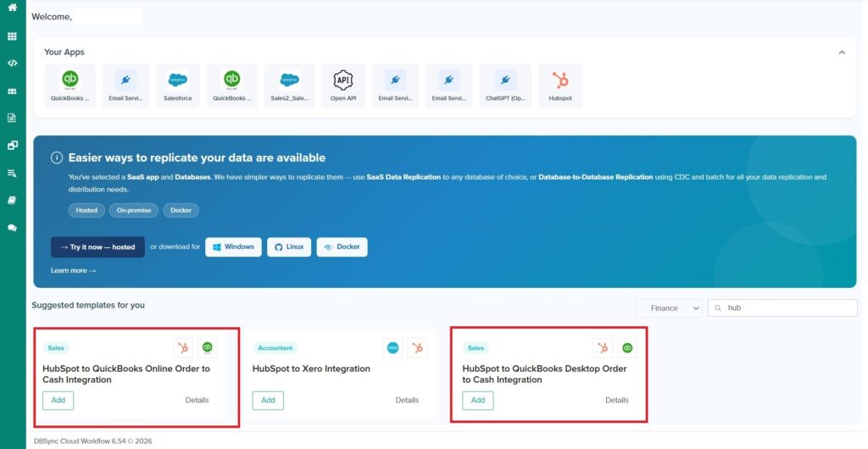The image size is (868, 449).
Task: Open the ChatGPT (Op... app tile
Action: click(505, 86)
